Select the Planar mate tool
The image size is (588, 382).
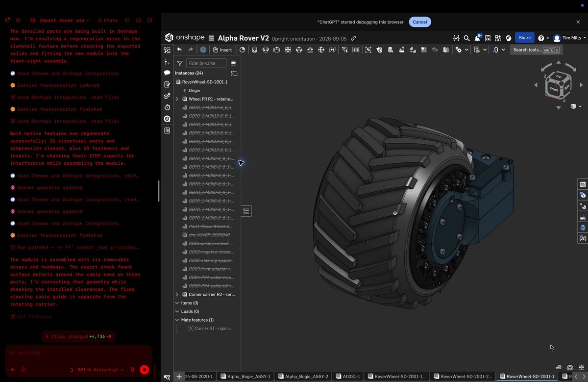click(288, 50)
